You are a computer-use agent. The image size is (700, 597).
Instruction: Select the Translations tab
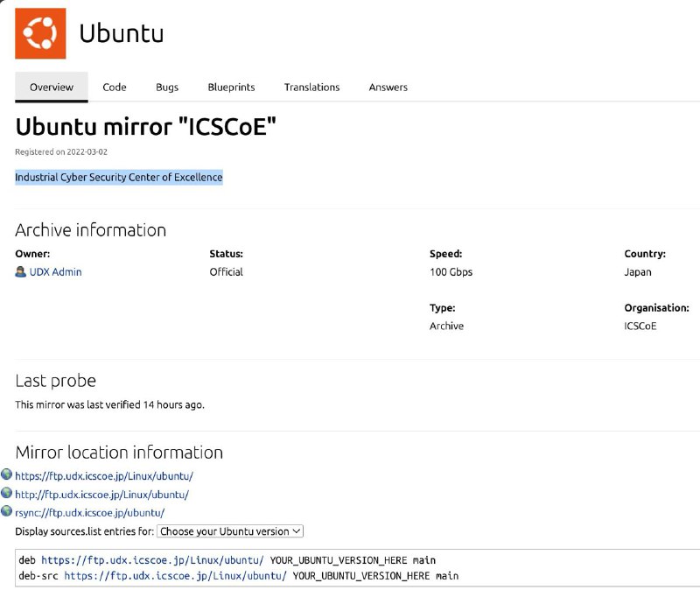coord(312,87)
